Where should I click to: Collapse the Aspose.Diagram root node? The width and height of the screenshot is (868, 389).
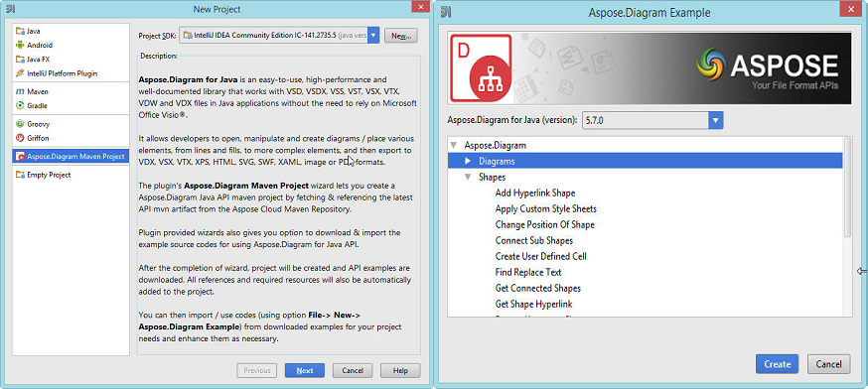point(454,146)
